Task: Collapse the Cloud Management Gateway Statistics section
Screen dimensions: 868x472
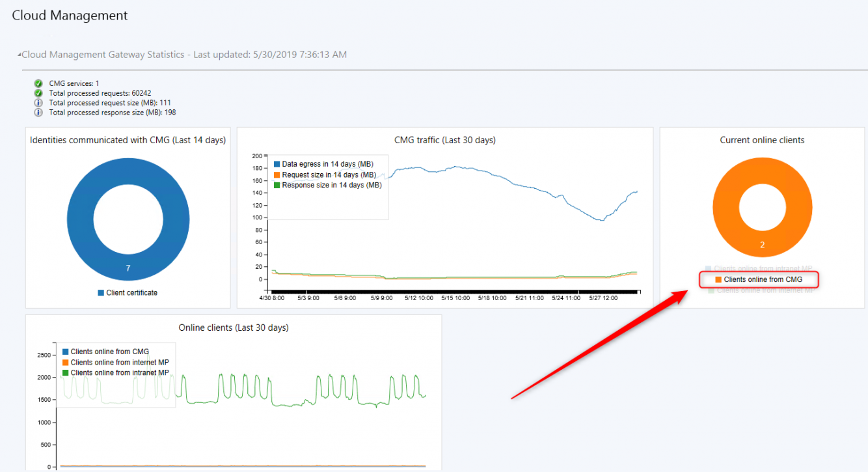Action: pyautogui.click(x=20, y=54)
